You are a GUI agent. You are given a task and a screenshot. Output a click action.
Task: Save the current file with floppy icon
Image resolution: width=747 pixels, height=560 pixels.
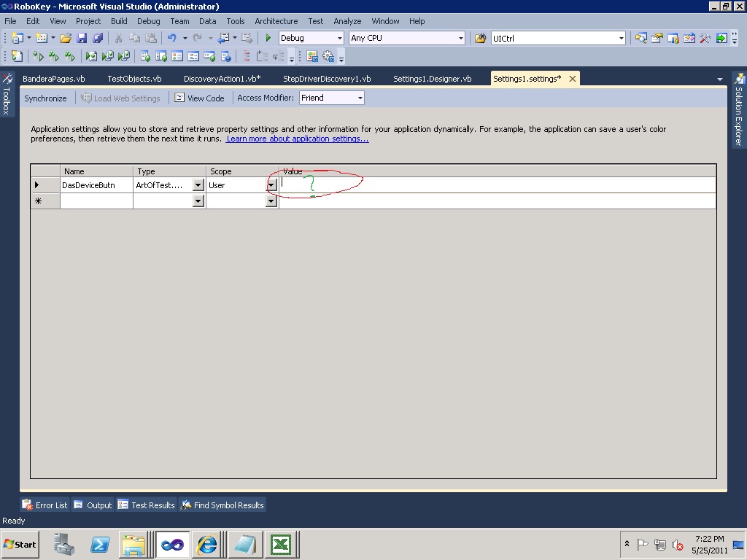pos(82,38)
